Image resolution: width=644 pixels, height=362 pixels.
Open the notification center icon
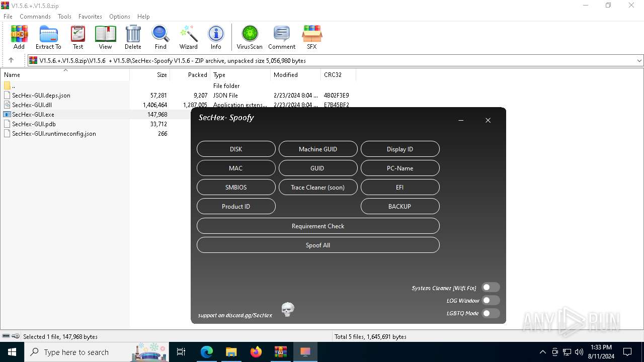pos(627,352)
